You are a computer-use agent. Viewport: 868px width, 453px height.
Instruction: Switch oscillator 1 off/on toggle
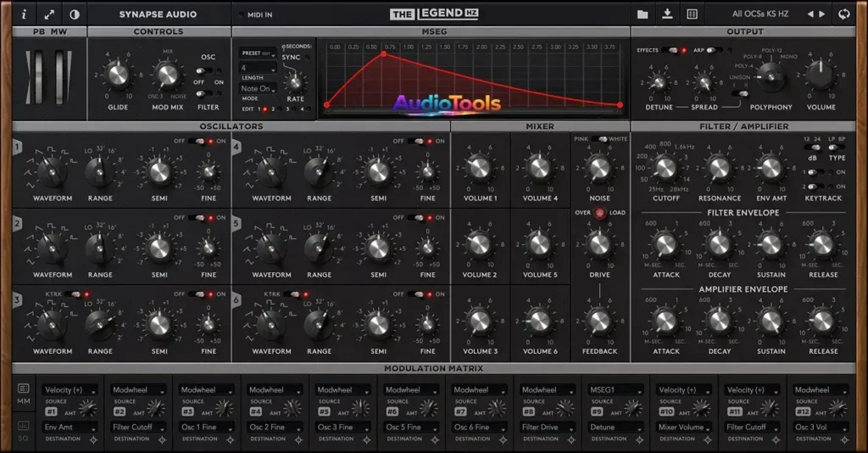point(197,141)
